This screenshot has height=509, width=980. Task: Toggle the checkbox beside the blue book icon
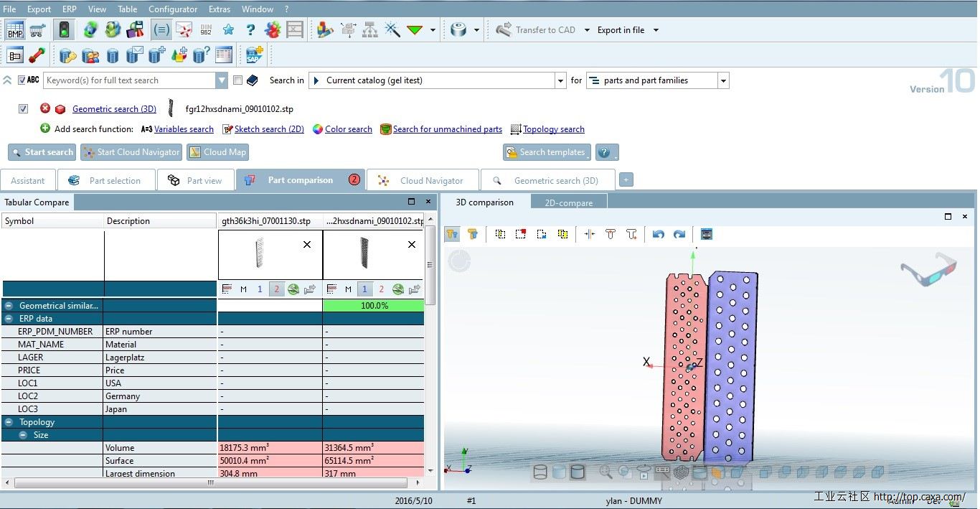(238, 80)
